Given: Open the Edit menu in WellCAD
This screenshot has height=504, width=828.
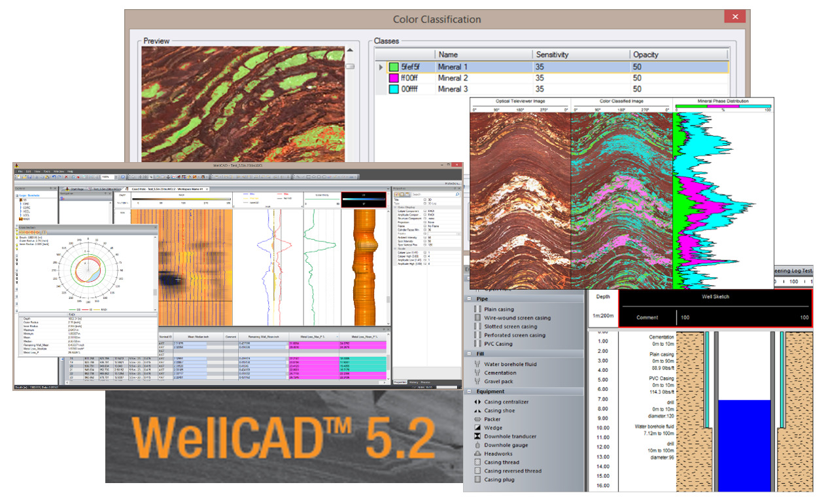Looking at the screenshot, I should (x=29, y=171).
